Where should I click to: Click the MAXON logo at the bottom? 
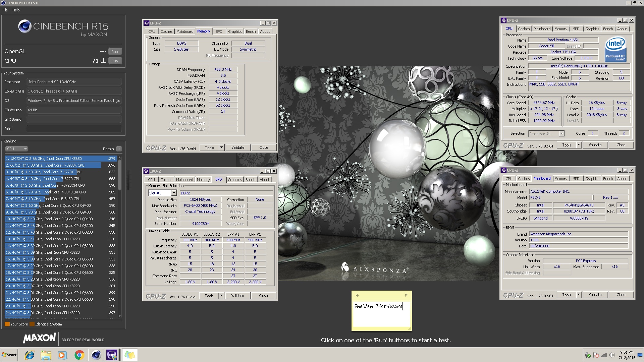coord(39,338)
